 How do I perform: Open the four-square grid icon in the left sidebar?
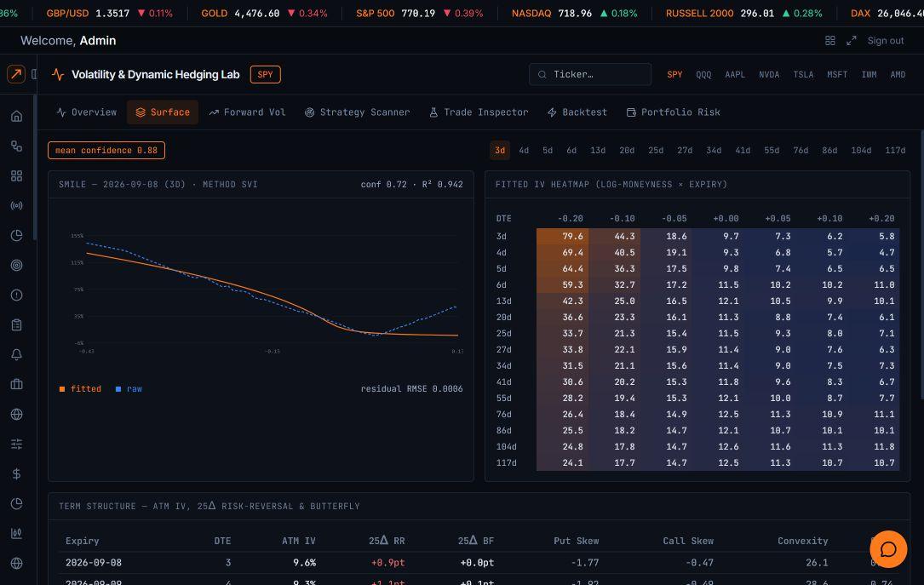[16, 175]
